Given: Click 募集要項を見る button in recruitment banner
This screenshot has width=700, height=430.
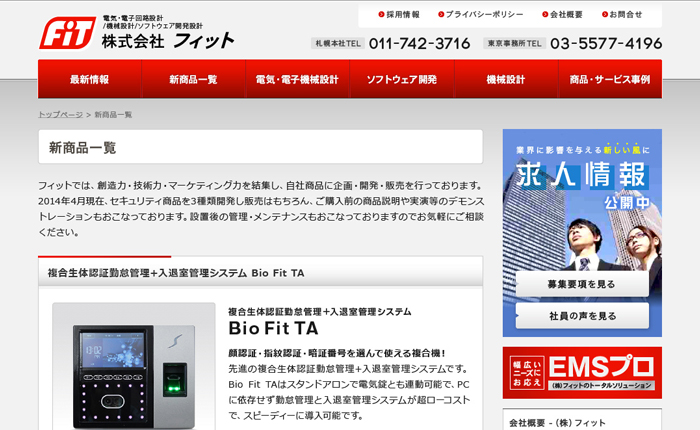Looking at the screenshot, I should (582, 284).
